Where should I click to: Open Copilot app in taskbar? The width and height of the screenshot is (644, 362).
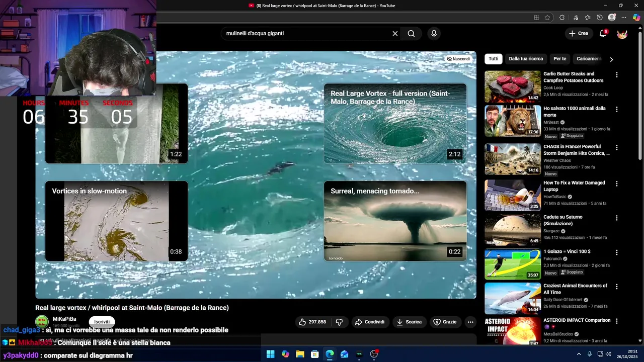tap(285, 354)
